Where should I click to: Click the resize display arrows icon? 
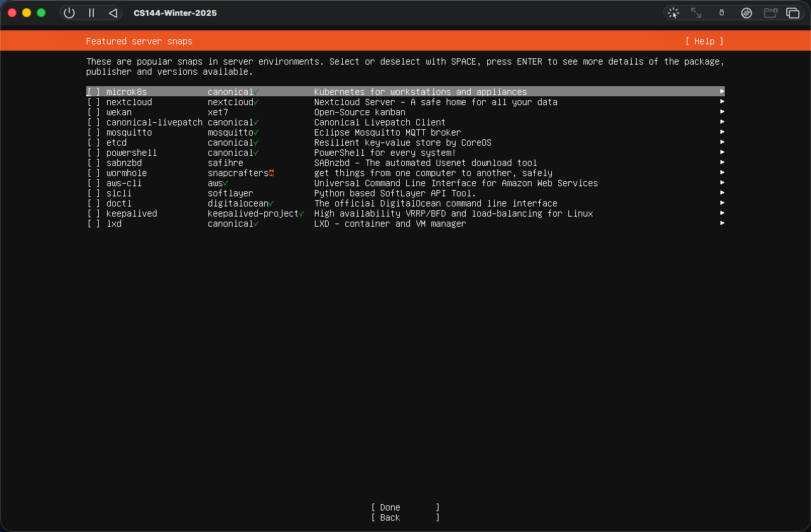click(x=696, y=13)
